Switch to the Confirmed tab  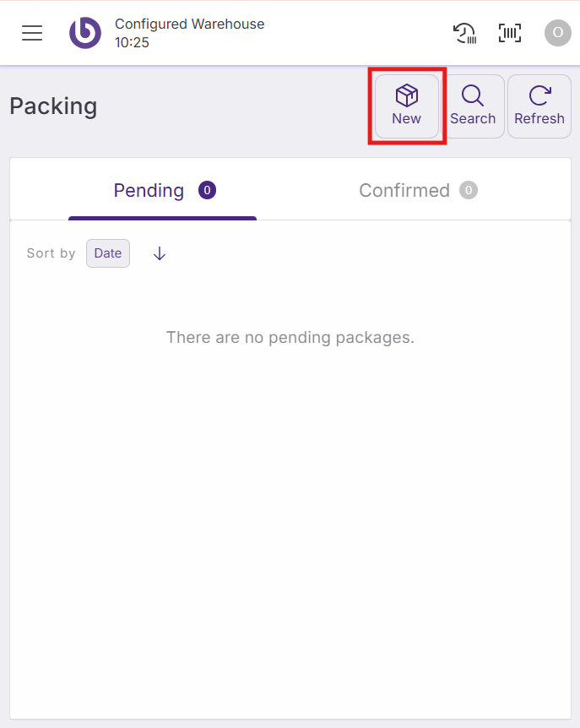tap(404, 191)
